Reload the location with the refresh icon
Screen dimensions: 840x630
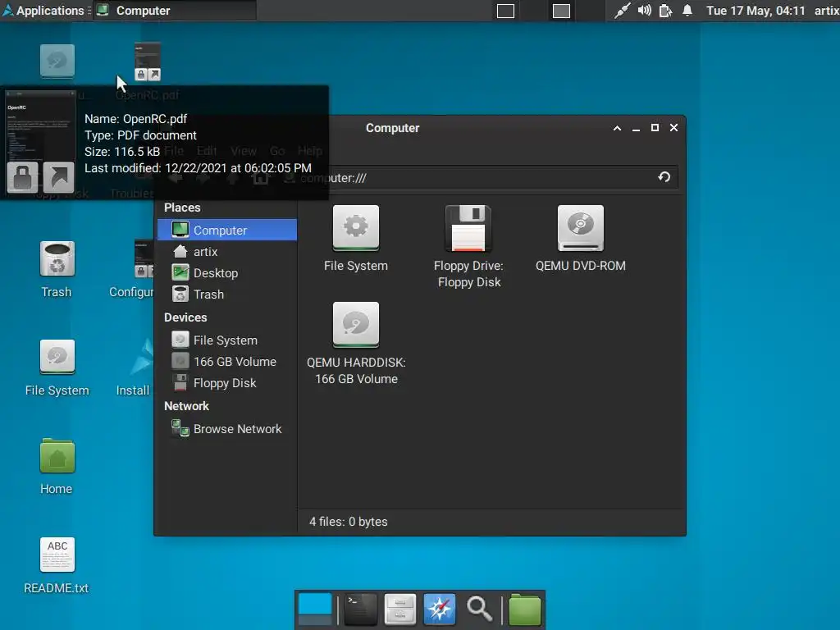[664, 177]
